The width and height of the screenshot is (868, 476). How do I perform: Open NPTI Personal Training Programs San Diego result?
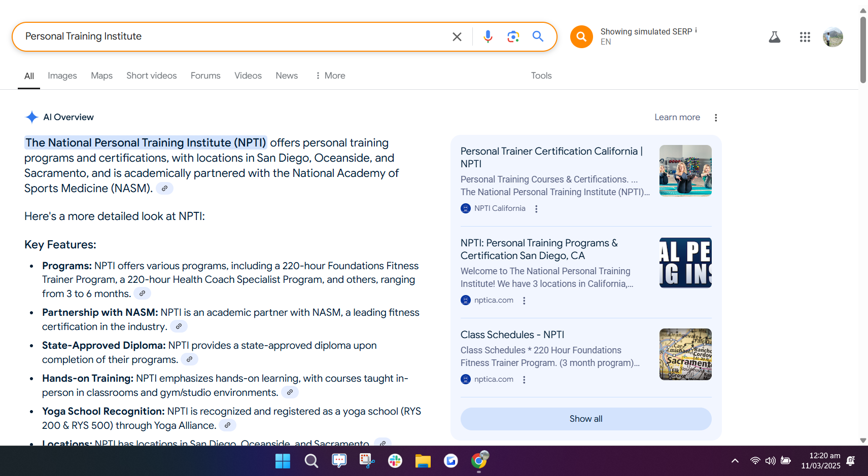pos(539,249)
